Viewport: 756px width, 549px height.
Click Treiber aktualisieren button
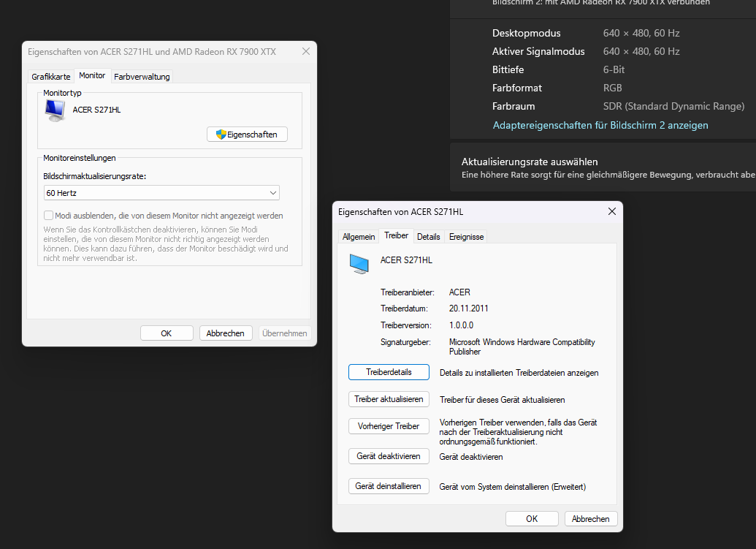point(389,399)
